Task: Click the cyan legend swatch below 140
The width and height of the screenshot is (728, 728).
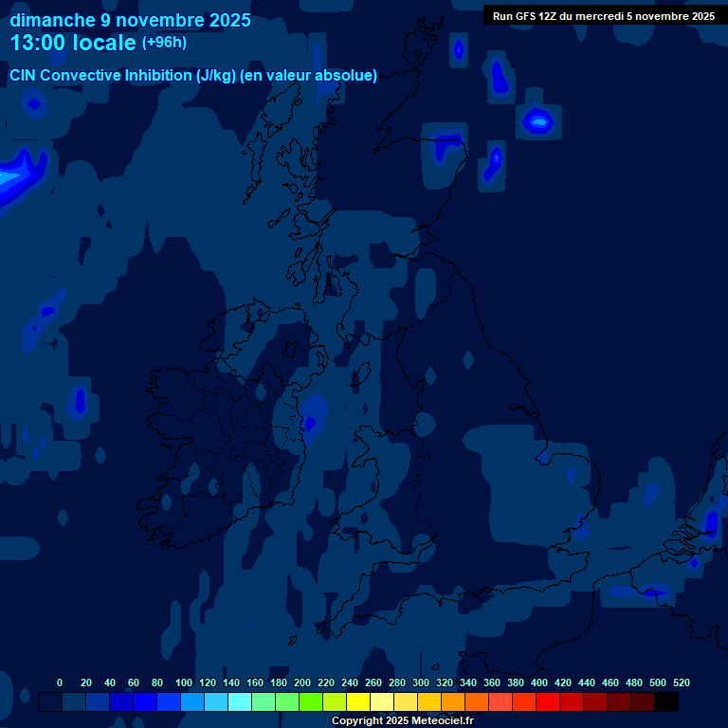Action: 240,702
